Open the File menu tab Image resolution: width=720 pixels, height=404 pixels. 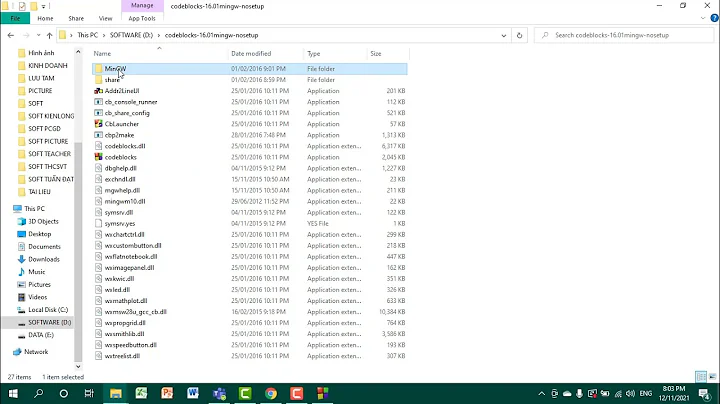point(15,18)
